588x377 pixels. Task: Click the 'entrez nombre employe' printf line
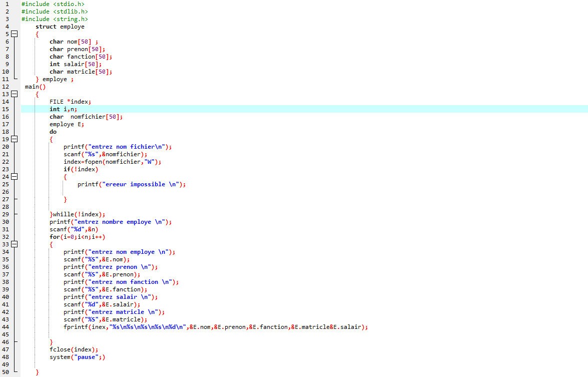tap(111, 222)
